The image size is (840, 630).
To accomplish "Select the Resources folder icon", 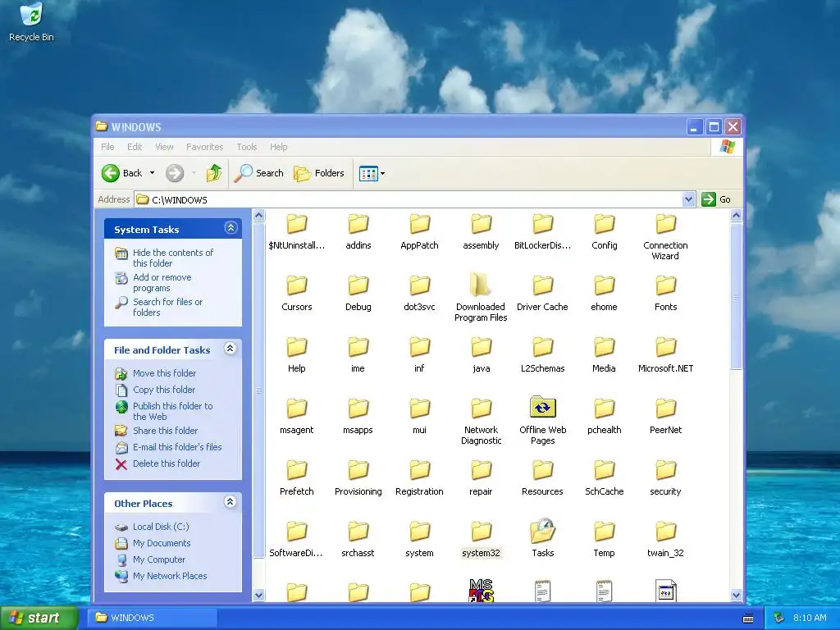I will pos(543,470).
